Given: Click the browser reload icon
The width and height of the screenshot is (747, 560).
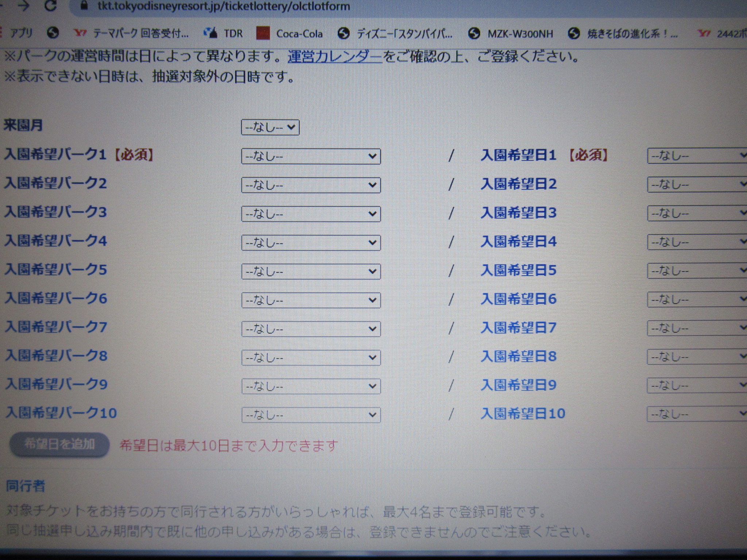Looking at the screenshot, I should [50, 5].
